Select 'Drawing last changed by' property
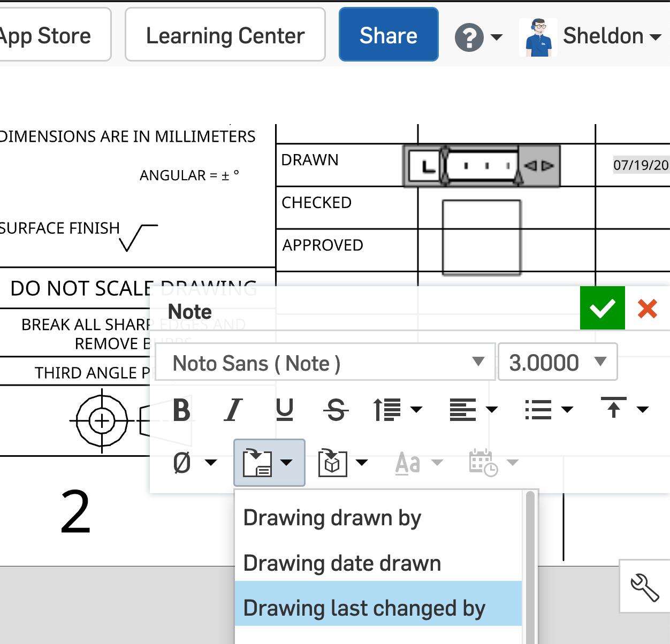This screenshot has height=644, width=670. (x=364, y=608)
